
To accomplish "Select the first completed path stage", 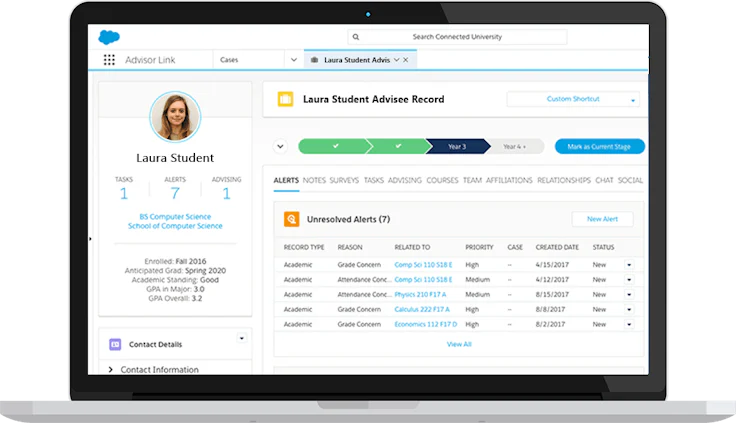I will 335,146.
